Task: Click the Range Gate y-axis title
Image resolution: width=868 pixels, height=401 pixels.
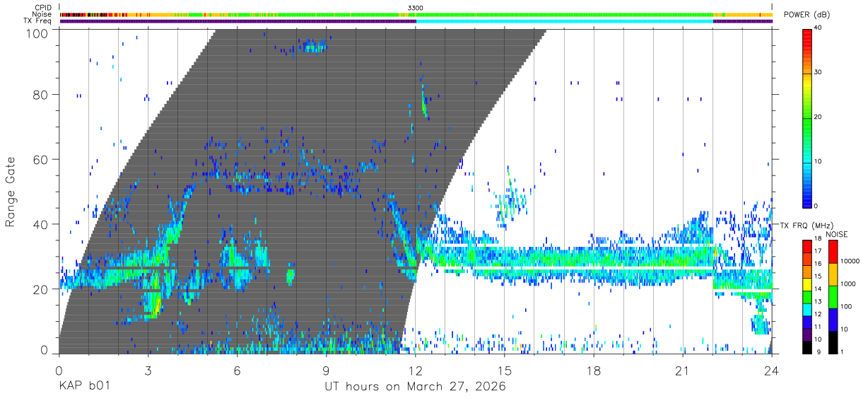Action: (x=11, y=192)
